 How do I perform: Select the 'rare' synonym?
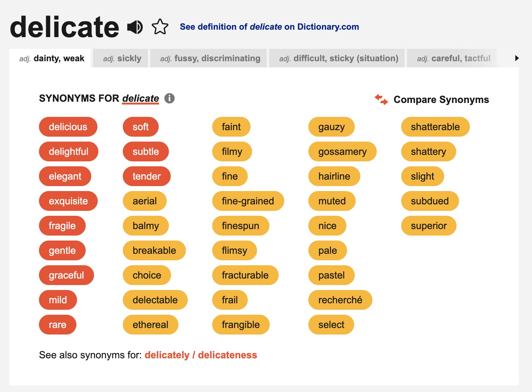click(x=58, y=325)
